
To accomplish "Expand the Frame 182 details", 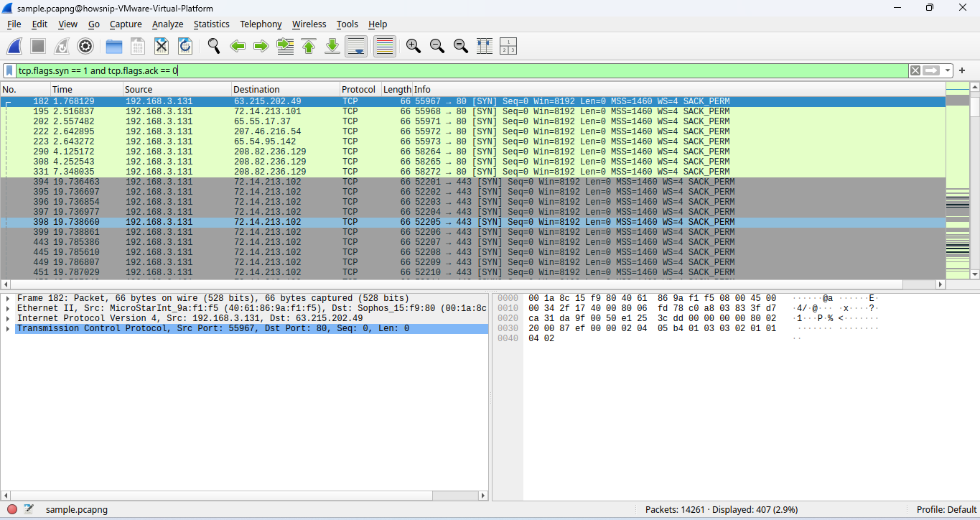I will coord(7,299).
